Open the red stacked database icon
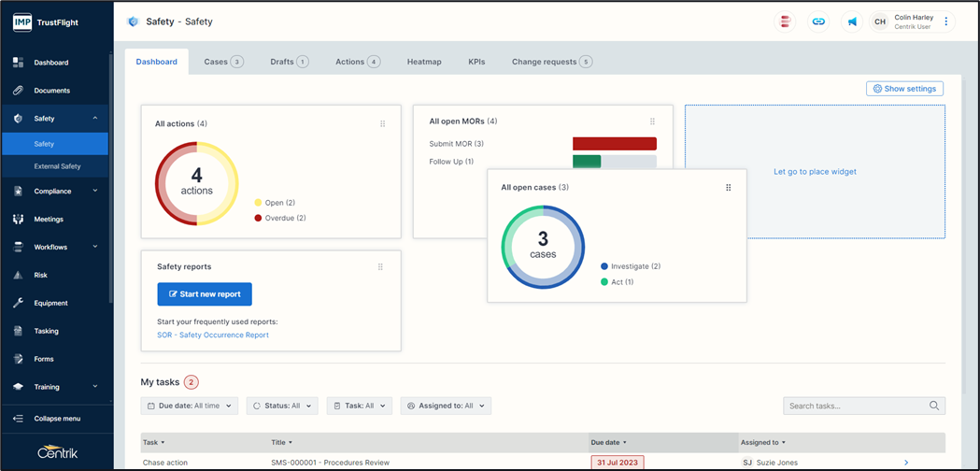The image size is (980, 471). 786,21
